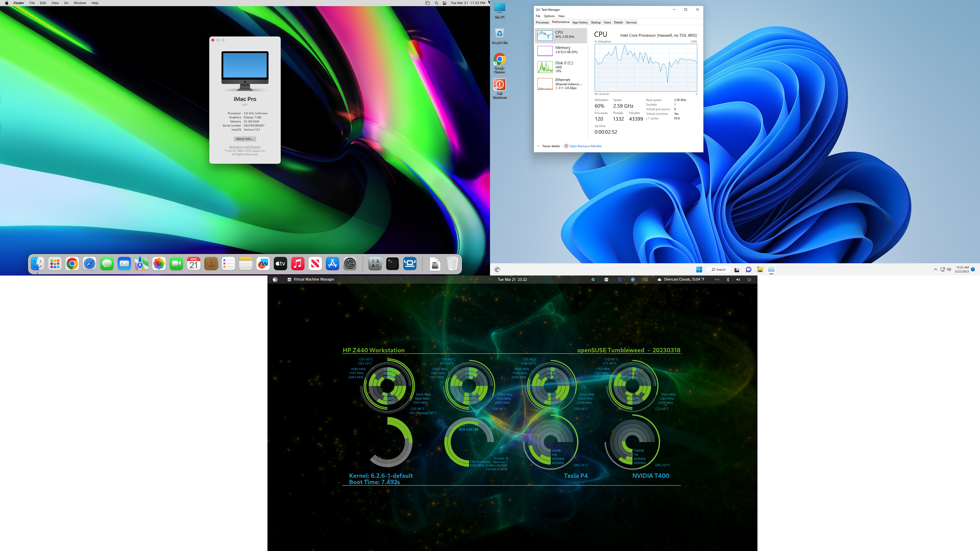This screenshot has height=551, width=980.
Task: Close the About This Mac window
Action: (x=213, y=40)
